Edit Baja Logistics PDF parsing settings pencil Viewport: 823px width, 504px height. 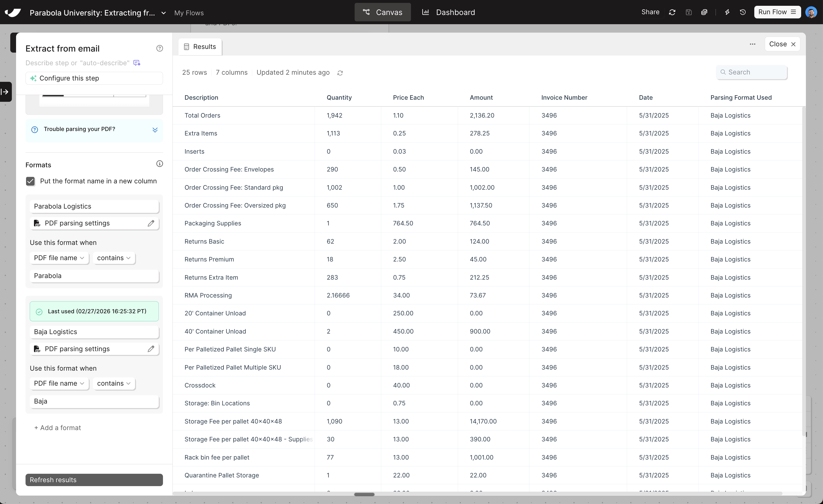click(x=151, y=349)
